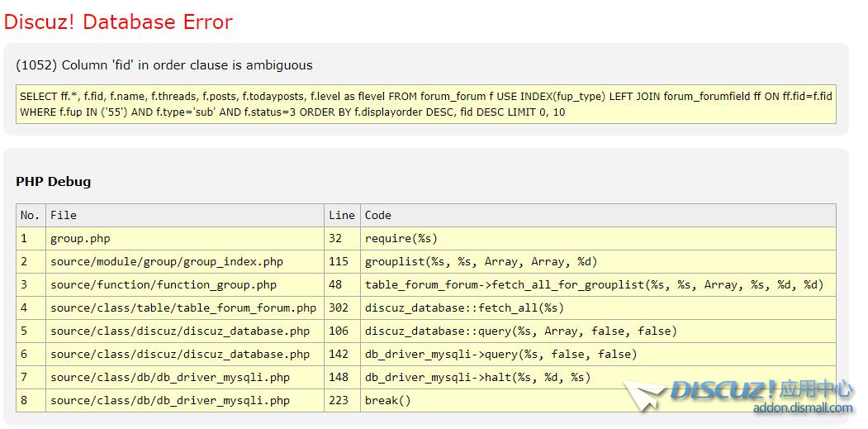
Task: Click row number 4 in the No. column
Action: pyautogui.click(x=31, y=307)
